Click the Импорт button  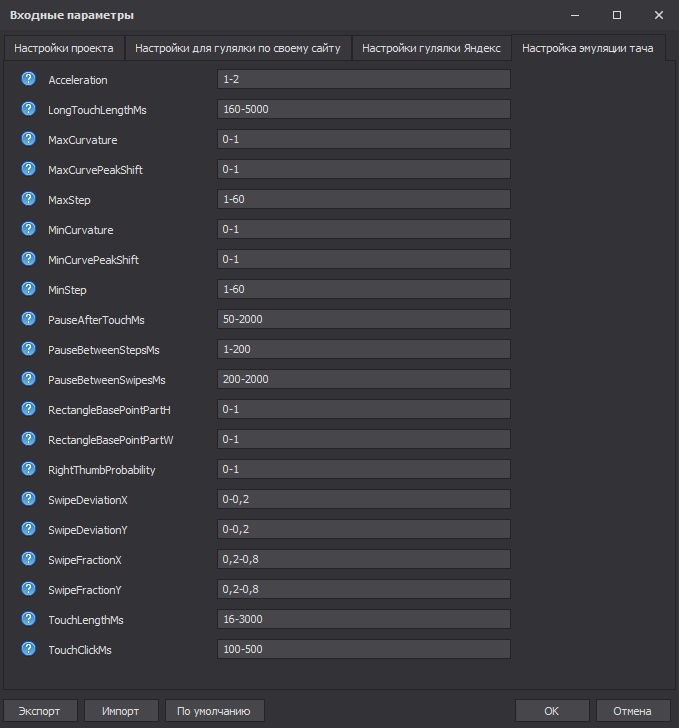(121, 711)
